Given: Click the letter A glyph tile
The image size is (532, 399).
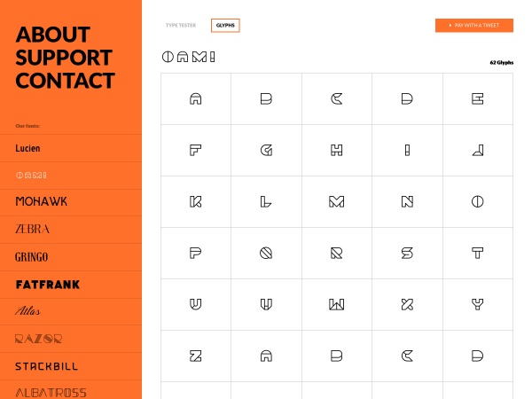Looking at the screenshot, I should point(196,99).
